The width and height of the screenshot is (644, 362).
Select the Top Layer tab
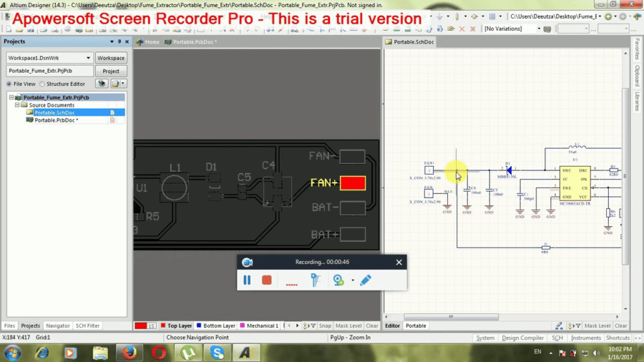click(176, 326)
